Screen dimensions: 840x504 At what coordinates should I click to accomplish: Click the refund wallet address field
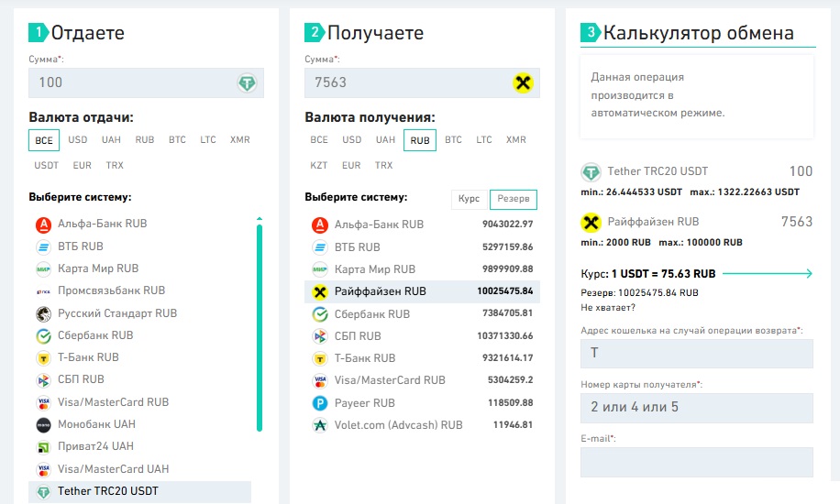point(697,354)
